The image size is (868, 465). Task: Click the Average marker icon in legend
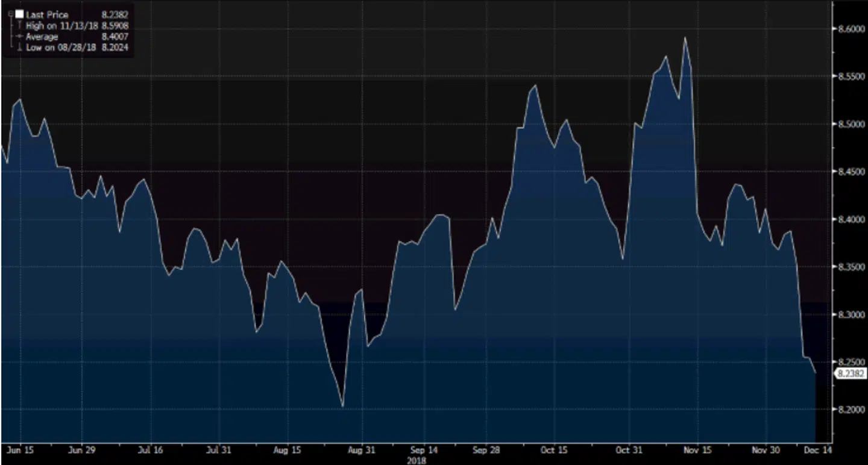point(18,37)
